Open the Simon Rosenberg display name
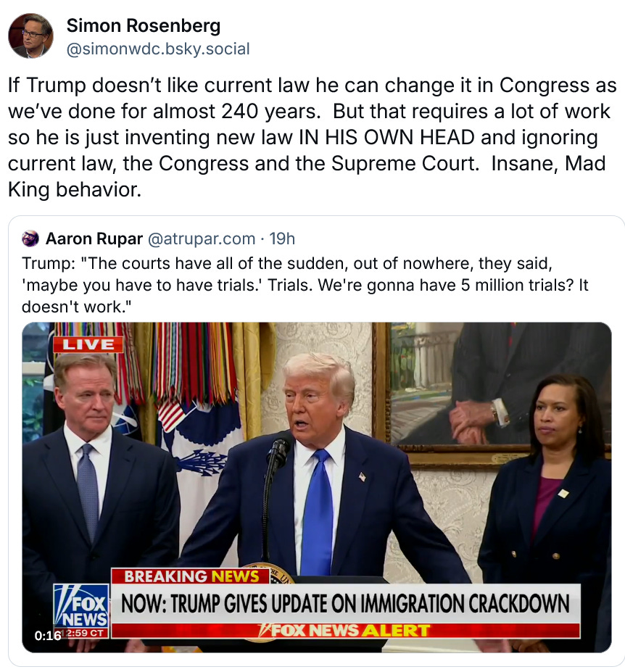The width and height of the screenshot is (625, 672). click(144, 25)
